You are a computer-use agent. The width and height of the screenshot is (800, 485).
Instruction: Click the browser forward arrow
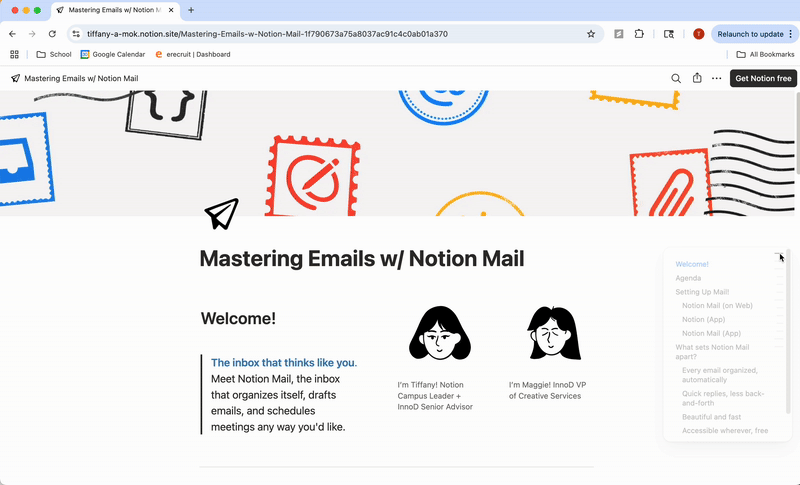click(x=32, y=34)
